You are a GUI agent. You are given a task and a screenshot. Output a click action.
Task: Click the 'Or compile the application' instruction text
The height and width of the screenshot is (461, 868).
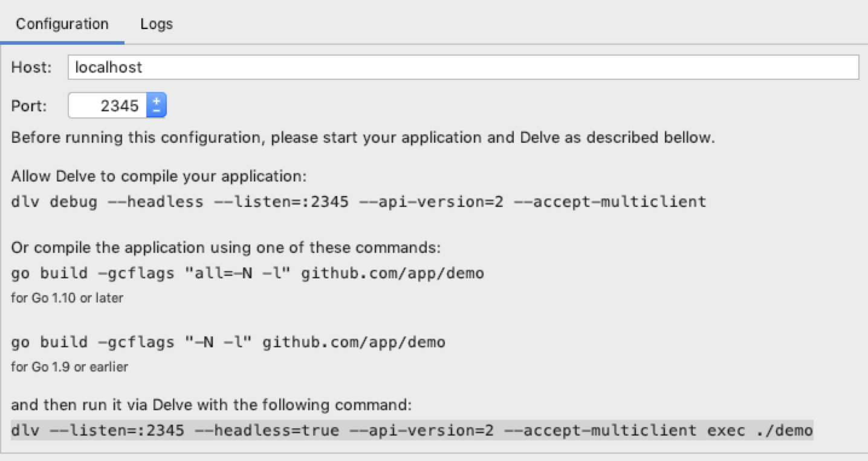click(227, 248)
